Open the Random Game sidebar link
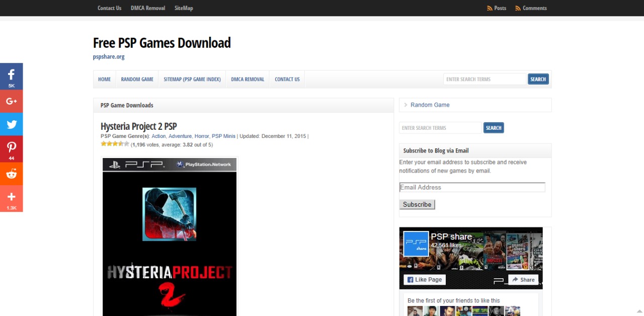This screenshot has width=644, height=316. pos(430,105)
